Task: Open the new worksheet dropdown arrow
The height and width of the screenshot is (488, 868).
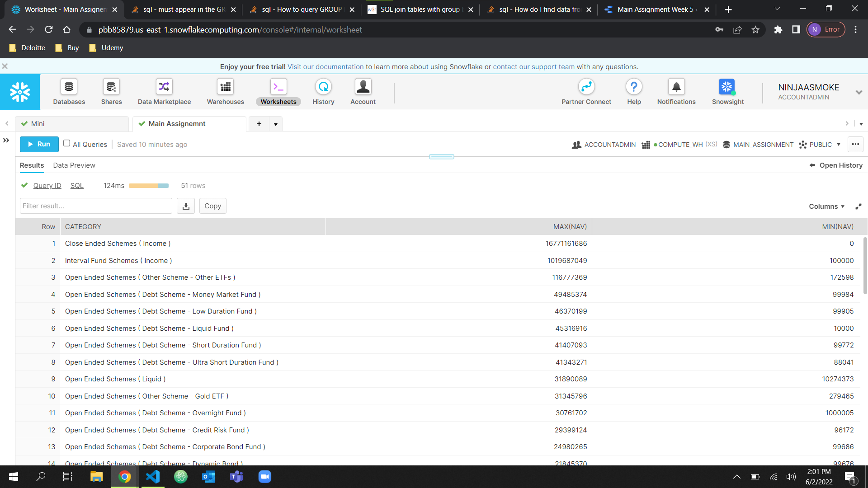Action: point(276,123)
